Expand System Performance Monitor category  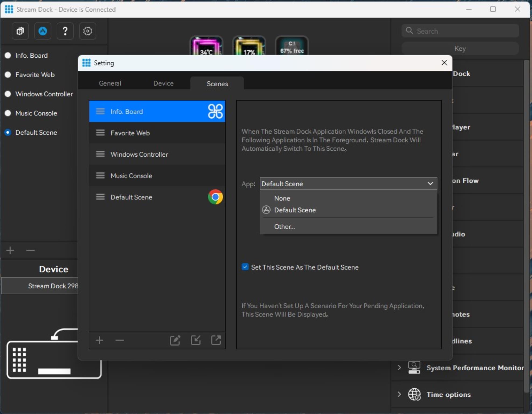(x=399, y=367)
